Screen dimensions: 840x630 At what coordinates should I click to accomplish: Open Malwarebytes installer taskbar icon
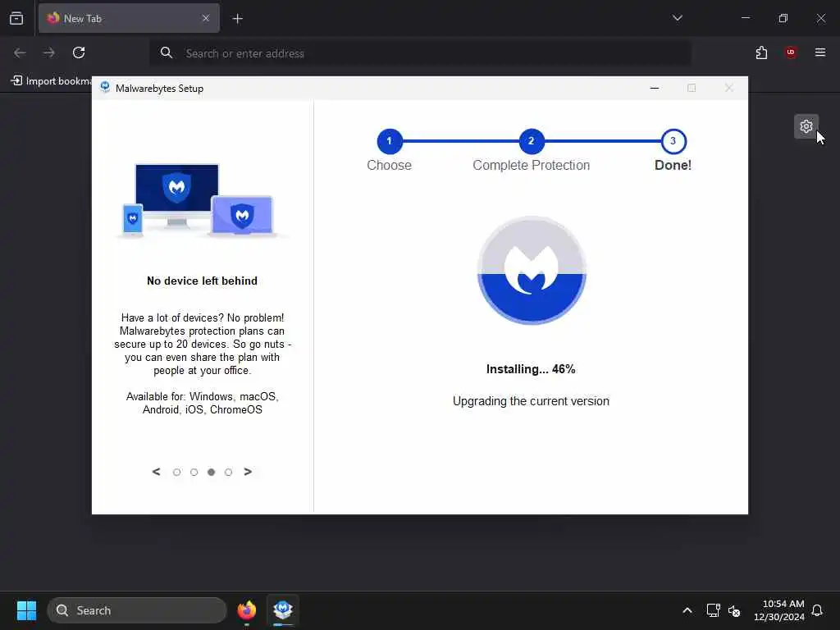283,610
